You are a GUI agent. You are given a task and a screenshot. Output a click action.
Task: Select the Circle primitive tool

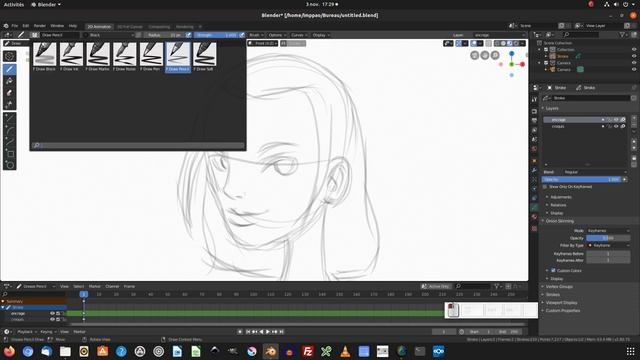click(9, 165)
